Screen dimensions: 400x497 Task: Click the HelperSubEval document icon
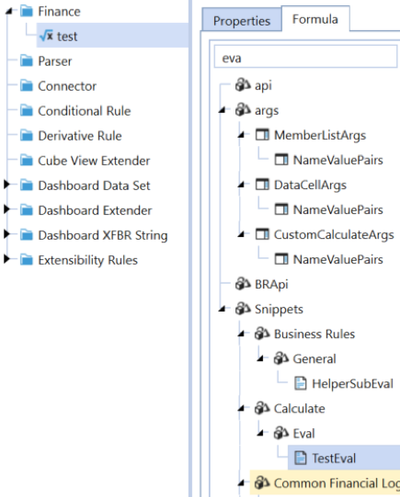(300, 383)
